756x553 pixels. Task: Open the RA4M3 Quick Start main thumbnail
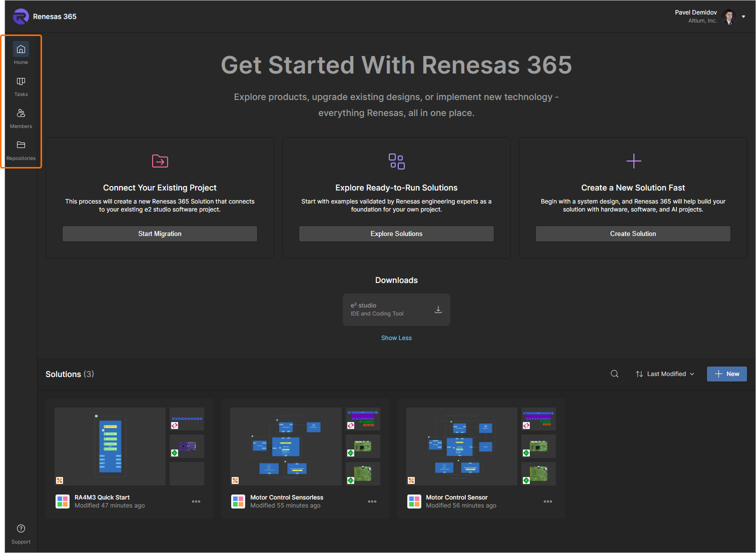[110, 446]
